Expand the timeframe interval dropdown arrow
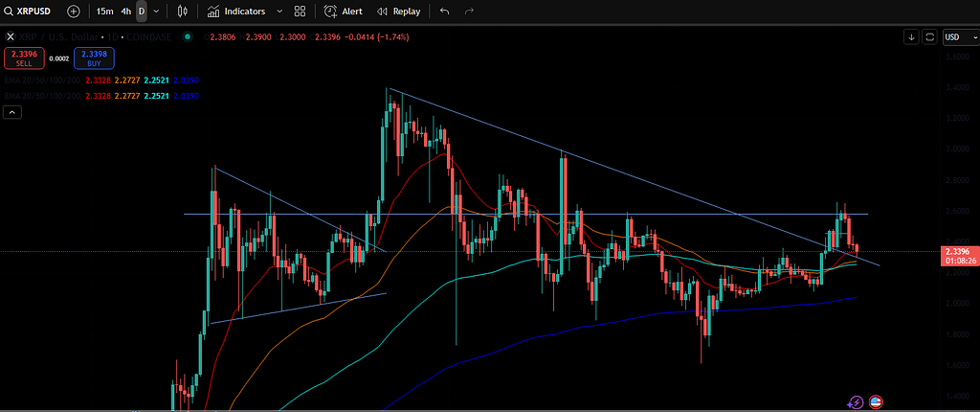This screenshot has width=980, height=412. point(156,11)
